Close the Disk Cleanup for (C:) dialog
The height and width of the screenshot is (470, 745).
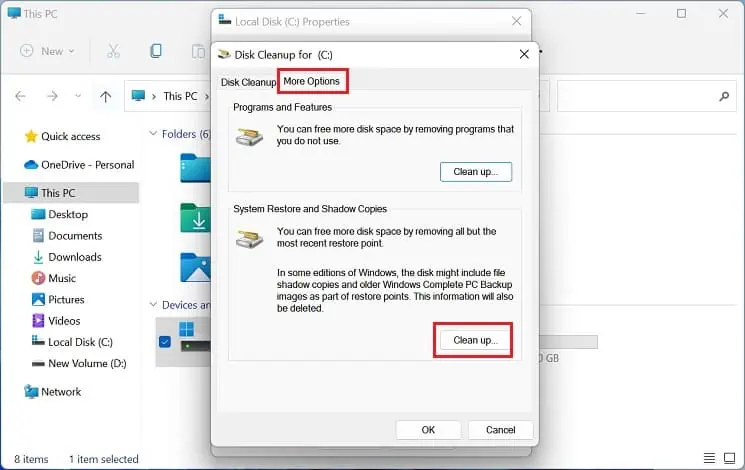point(524,55)
